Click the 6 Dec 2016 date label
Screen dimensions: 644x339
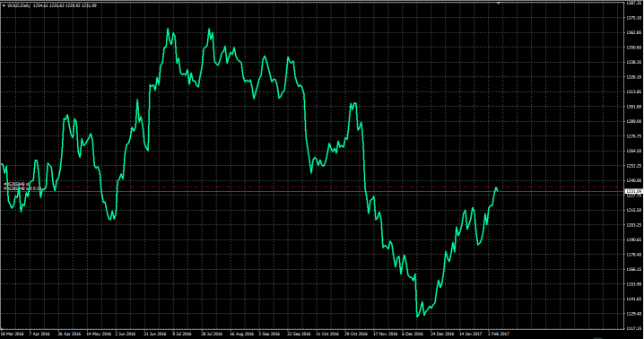point(413,334)
